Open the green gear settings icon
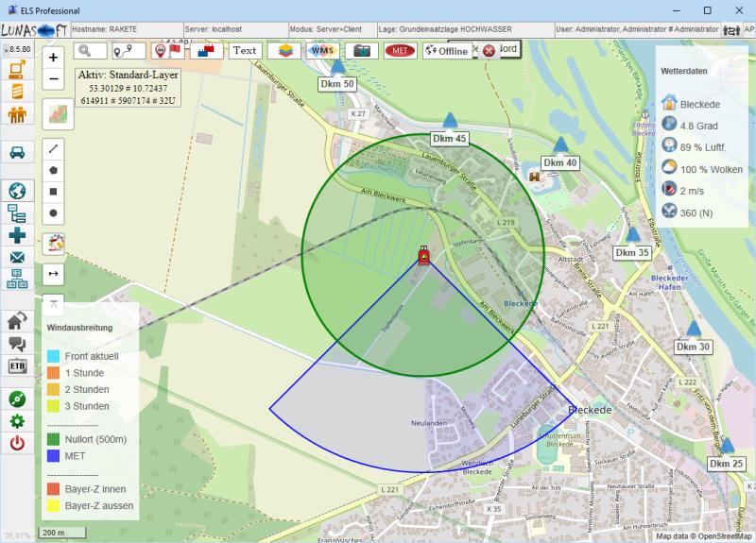This screenshot has width=756, height=543. click(16, 421)
